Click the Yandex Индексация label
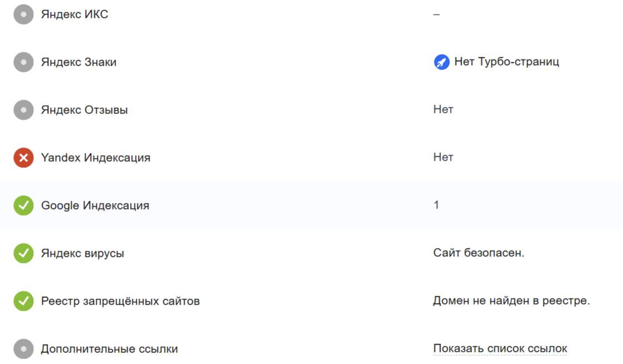623x364 pixels. pos(96,158)
